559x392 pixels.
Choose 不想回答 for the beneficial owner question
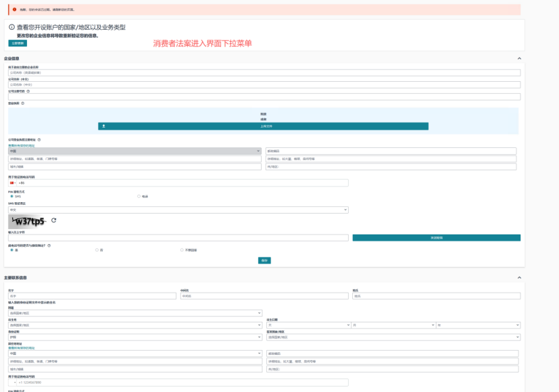(x=182, y=250)
